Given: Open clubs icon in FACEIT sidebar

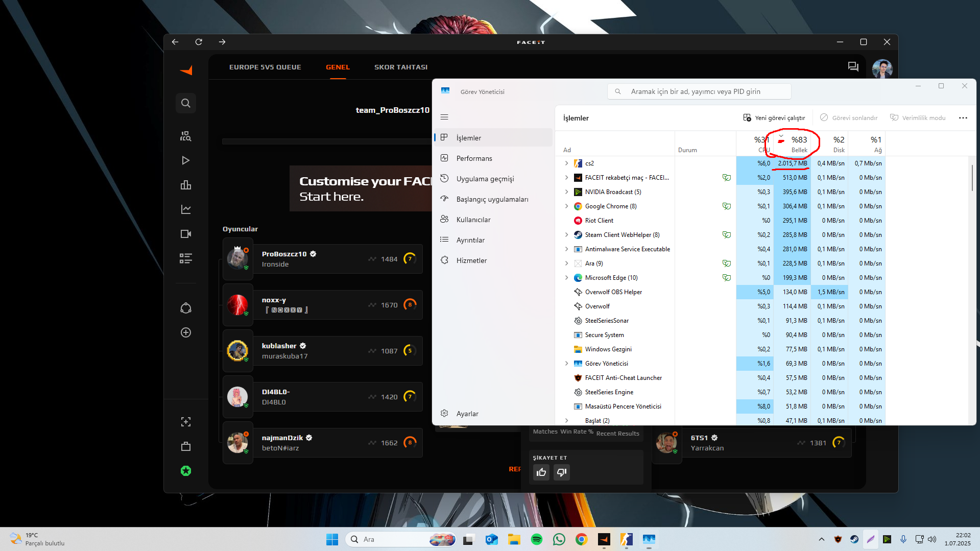Looking at the screenshot, I should 186,308.
